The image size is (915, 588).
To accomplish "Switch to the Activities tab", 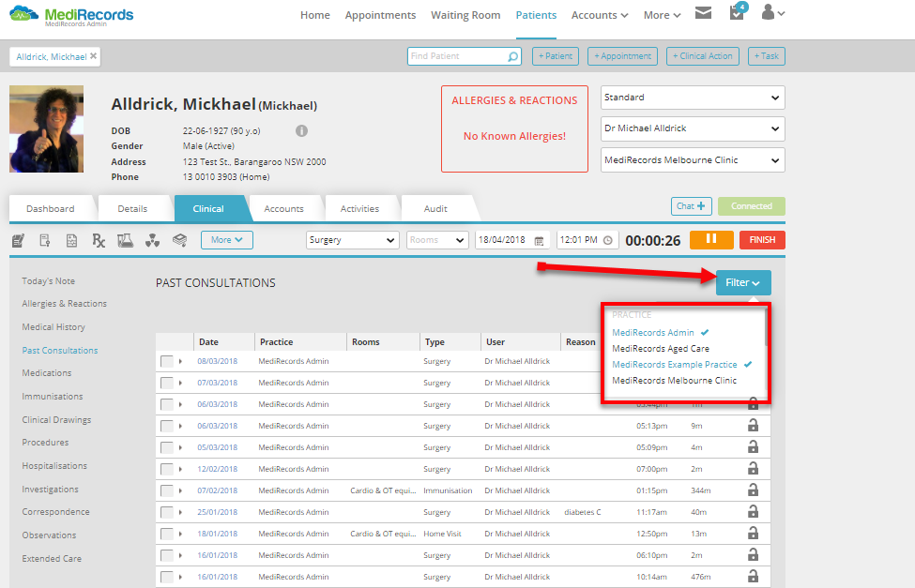I will 360,209.
